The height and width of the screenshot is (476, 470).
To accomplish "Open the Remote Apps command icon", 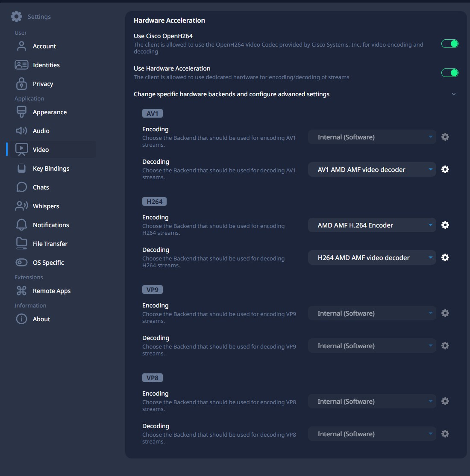I will click(x=21, y=291).
